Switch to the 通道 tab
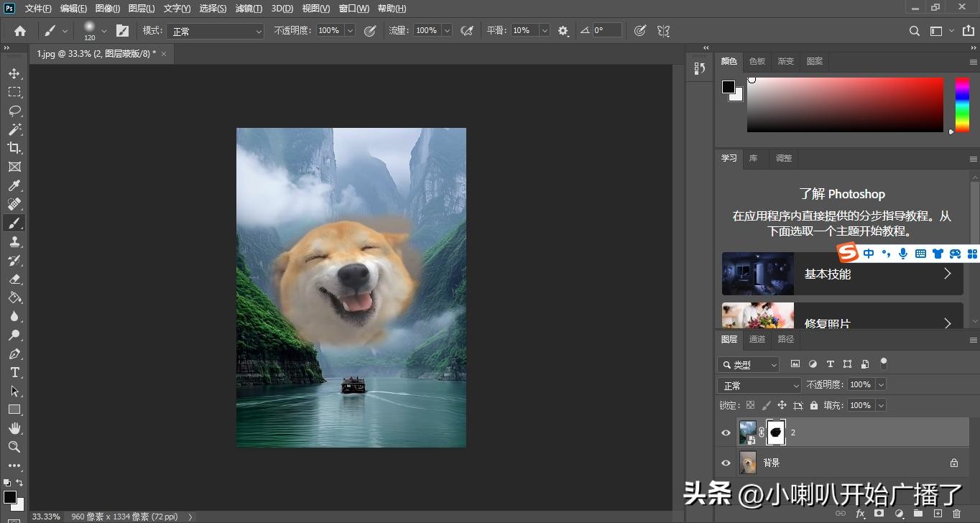 pos(757,339)
